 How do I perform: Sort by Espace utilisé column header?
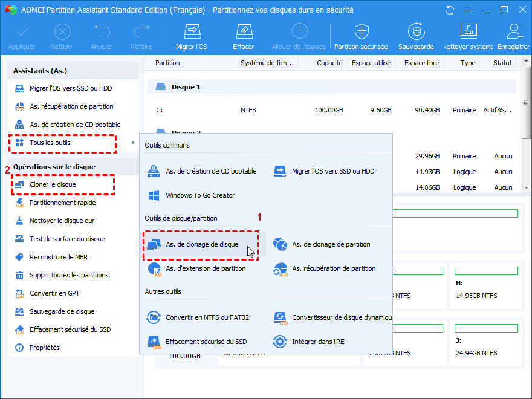[371, 63]
